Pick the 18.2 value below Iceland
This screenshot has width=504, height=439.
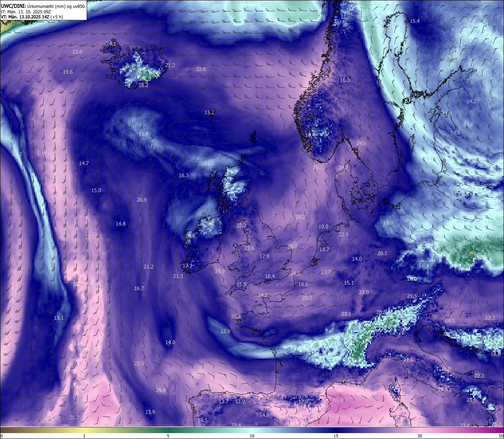143,85
